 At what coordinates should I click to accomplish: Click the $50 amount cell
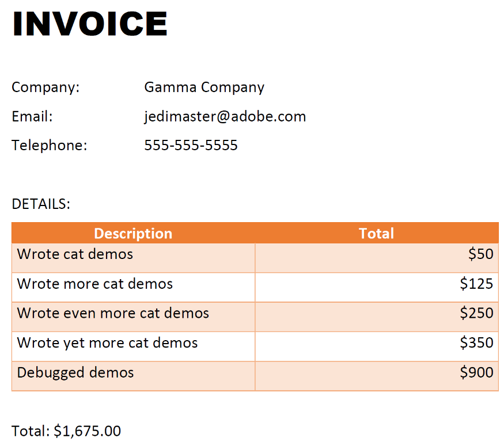(481, 254)
